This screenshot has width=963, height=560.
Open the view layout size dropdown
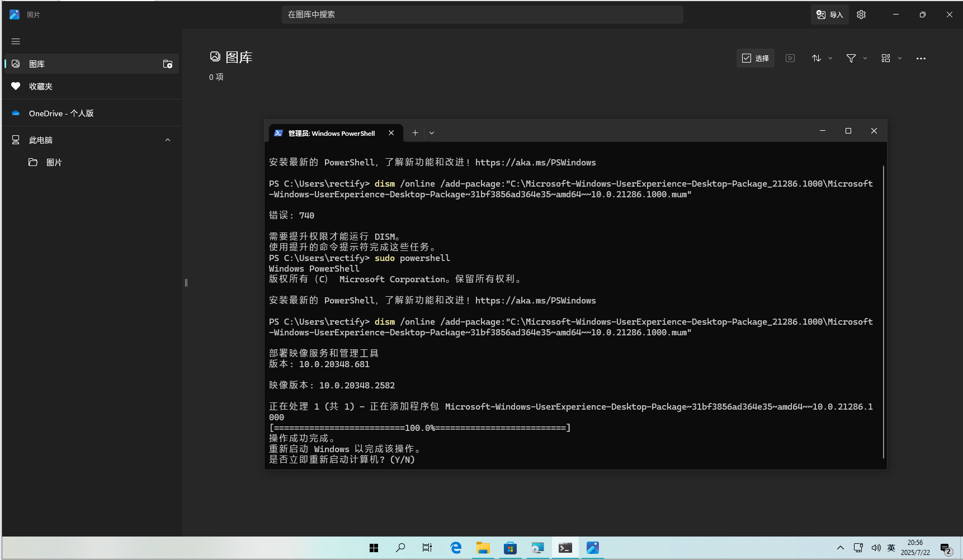(x=891, y=58)
